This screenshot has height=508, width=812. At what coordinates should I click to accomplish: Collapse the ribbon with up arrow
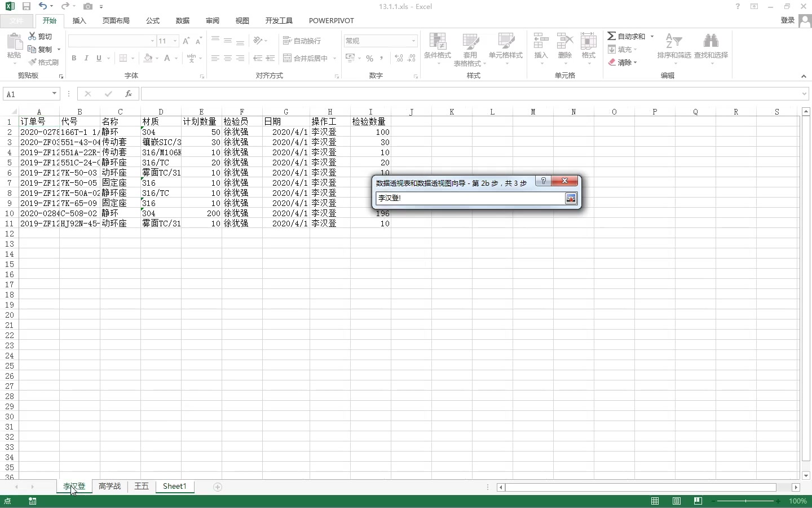(804, 76)
